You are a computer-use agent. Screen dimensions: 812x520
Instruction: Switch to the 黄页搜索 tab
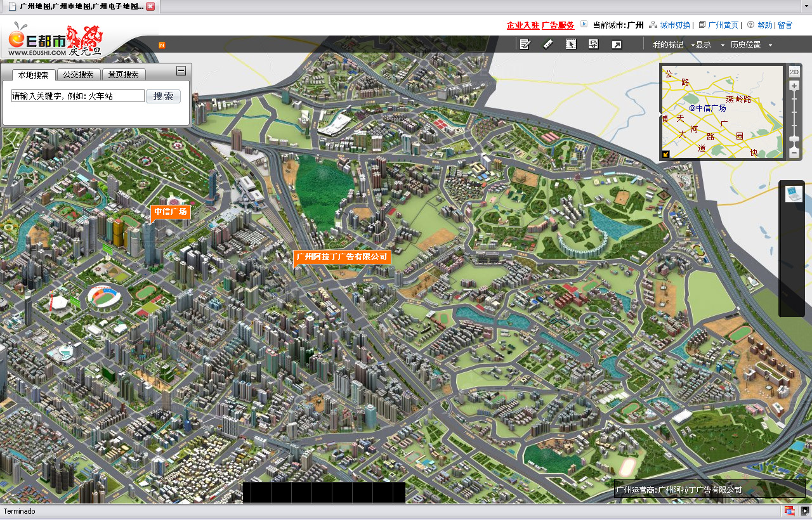[x=123, y=75]
